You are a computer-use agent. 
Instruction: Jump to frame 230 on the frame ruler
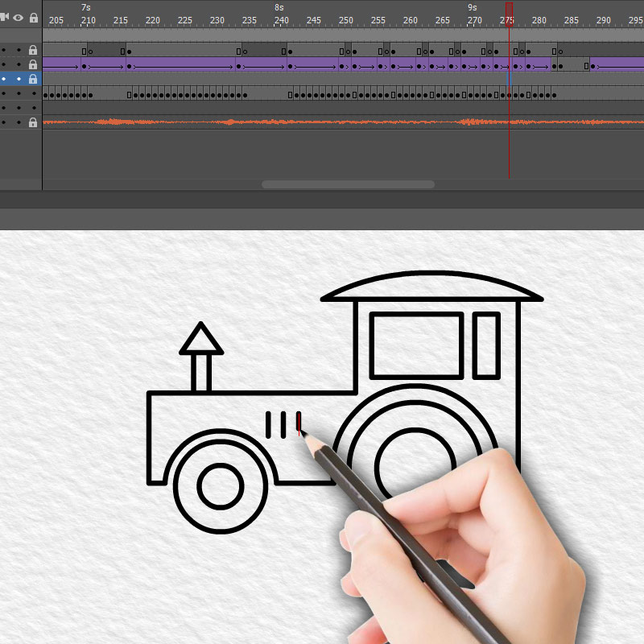pos(217,20)
